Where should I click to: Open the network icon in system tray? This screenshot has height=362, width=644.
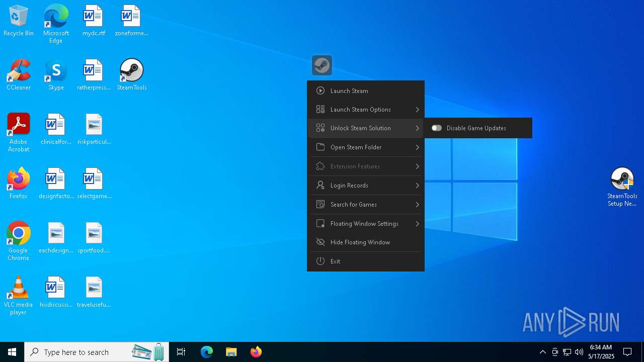[x=567, y=352]
